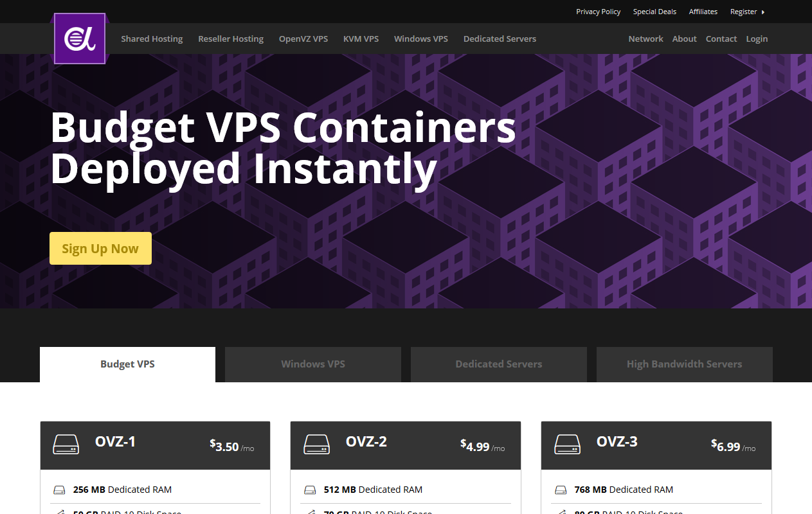
Task: Switch to the Windows VPS tab
Action: pyautogui.click(x=313, y=364)
